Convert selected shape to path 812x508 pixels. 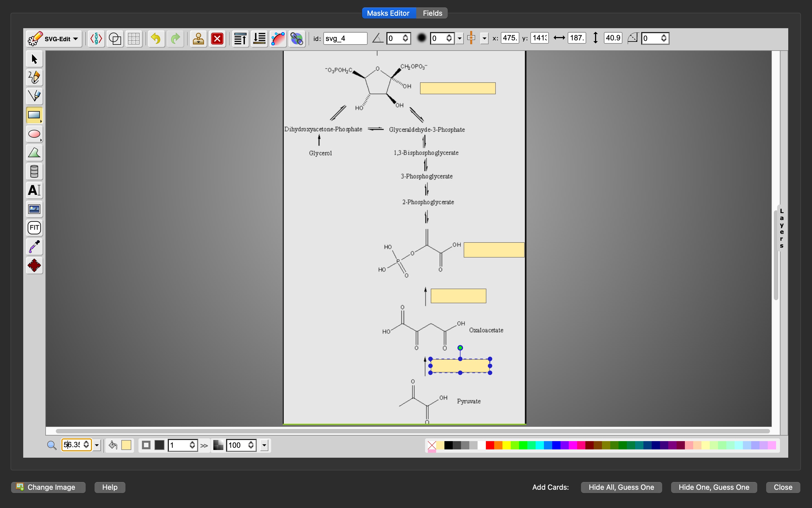[278, 39]
